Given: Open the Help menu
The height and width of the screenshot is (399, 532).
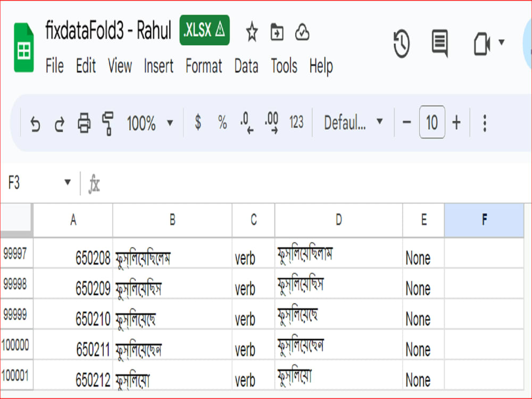Looking at the screenshot, I should [321, 66].
